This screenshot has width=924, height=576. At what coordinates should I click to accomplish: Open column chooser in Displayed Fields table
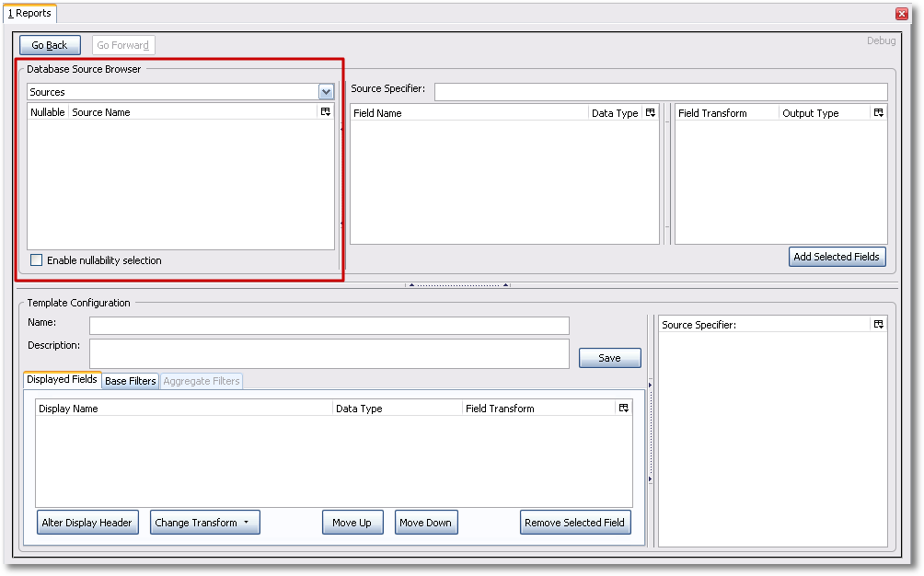(623, 409)
